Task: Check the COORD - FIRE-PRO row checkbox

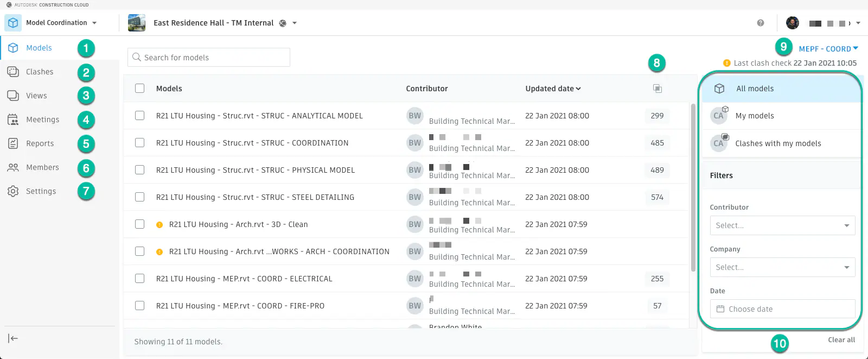Action: tap(140, 305)
